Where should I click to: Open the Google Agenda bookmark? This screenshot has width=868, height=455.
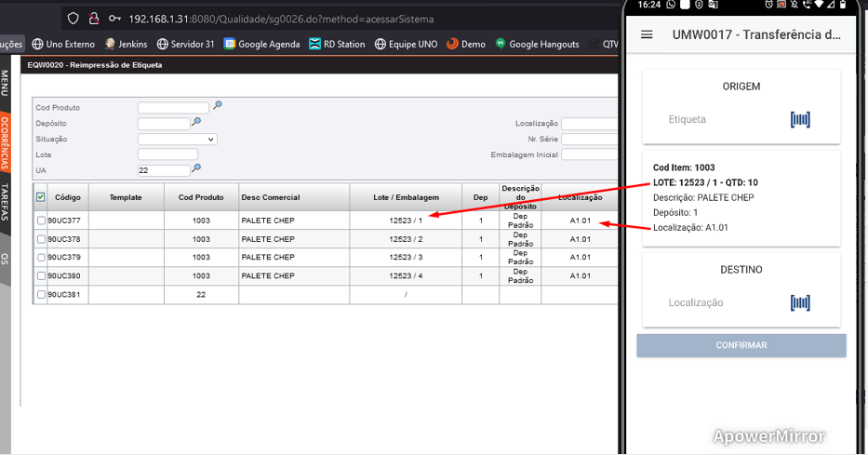click(x=261, y=44)
